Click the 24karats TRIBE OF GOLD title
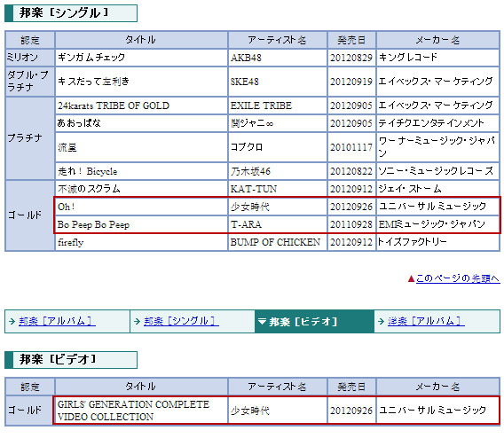This screenshot has height=446, width=504. pos(114,106)
